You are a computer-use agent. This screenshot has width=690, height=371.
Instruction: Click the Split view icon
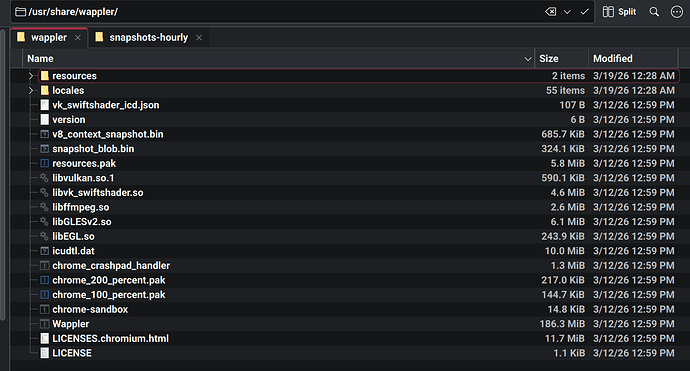608,12
